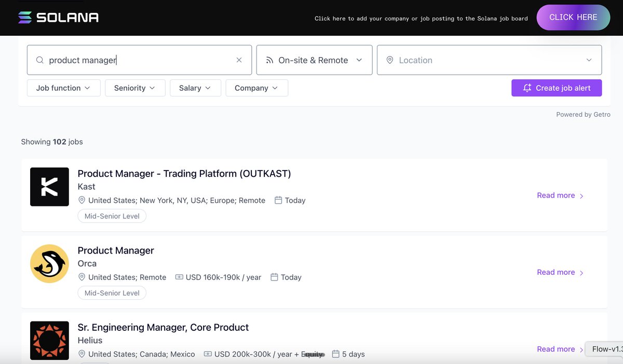Click calendar icon beside Orca's Today date
Image resolution: width=623 pixels, height=364 pixels.
point(274,277)
